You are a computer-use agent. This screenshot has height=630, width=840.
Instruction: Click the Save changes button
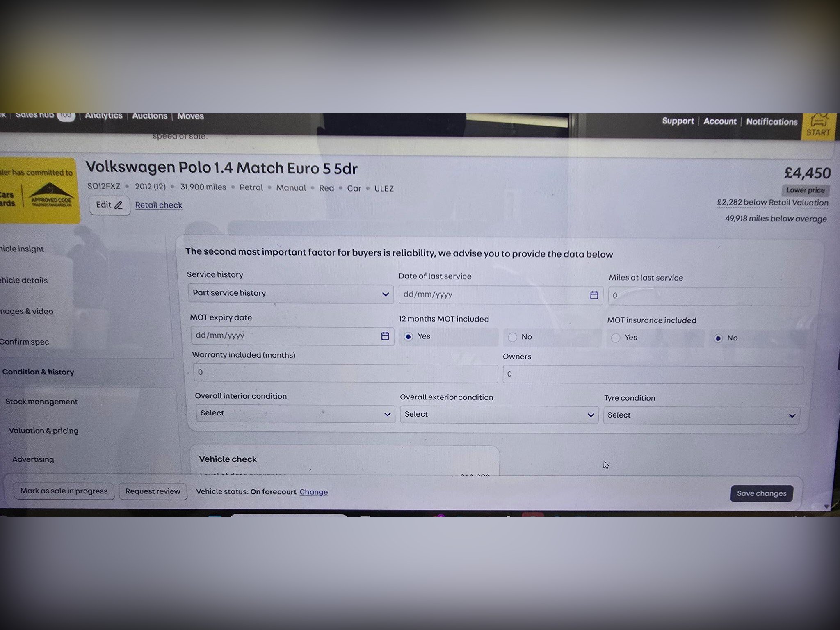point(762,493)
